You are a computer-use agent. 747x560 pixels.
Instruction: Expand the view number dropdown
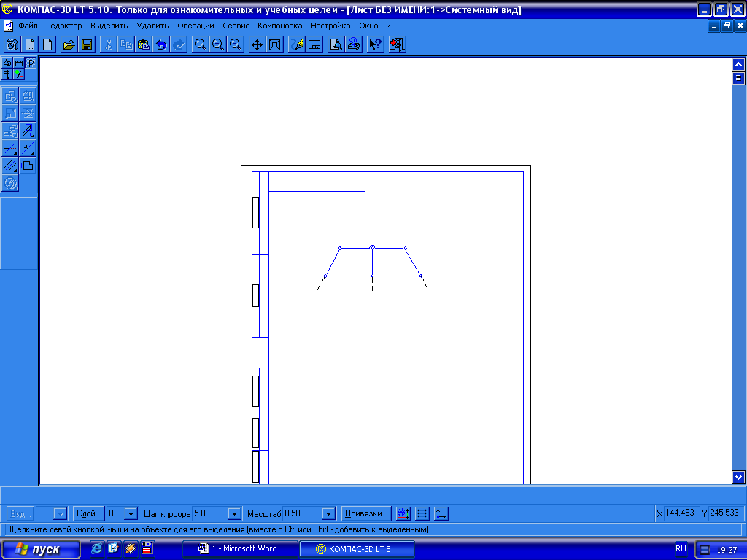tap(61, 514)
